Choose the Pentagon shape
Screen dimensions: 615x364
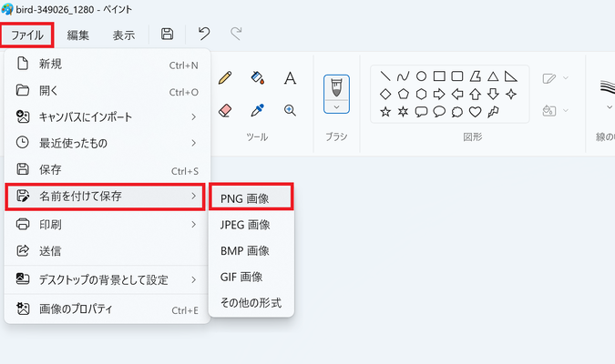pos(404,94)
